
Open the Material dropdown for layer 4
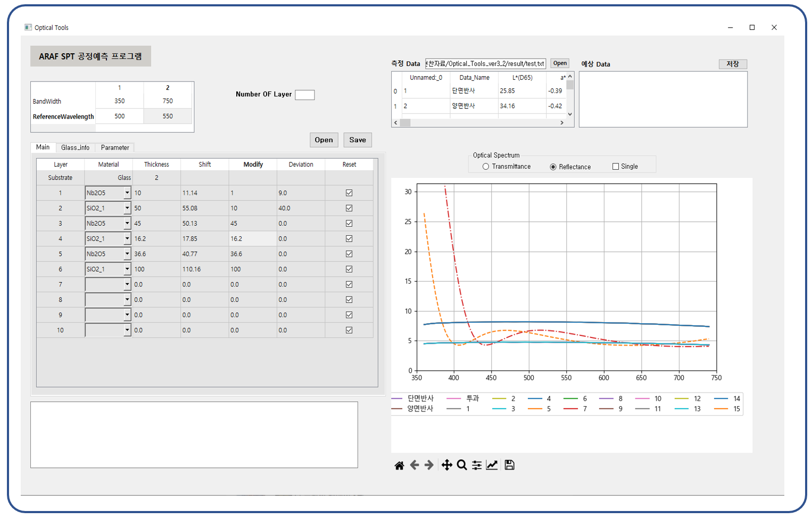point(127,238)
